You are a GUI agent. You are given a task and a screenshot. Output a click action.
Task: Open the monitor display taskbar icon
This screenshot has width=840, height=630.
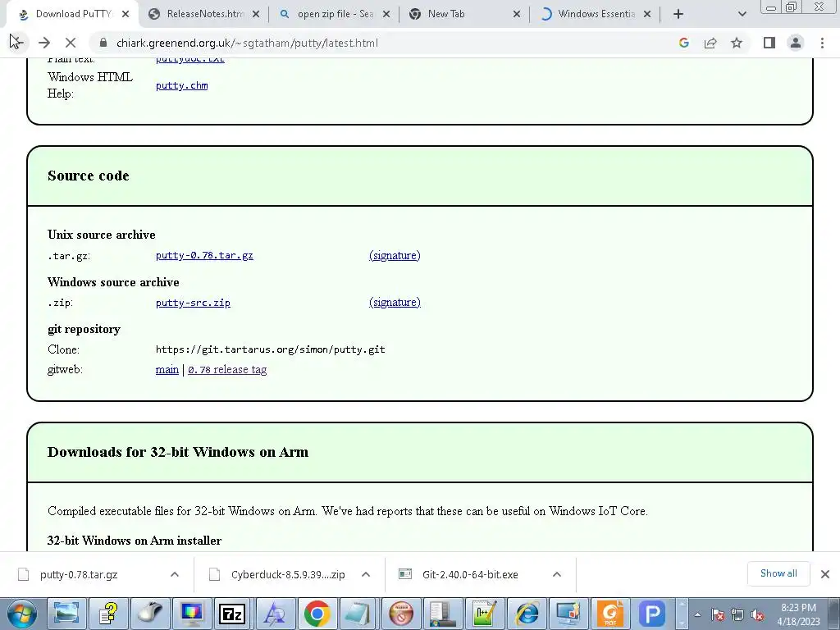pos(568,614)
